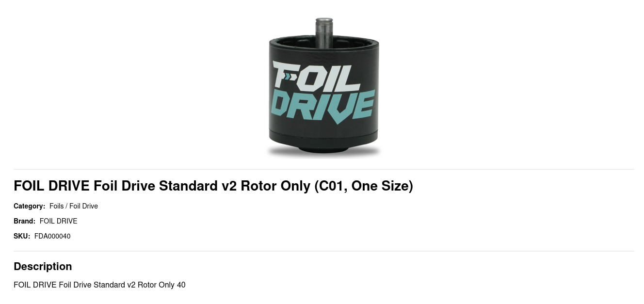Click the divider line below the product image
Image resolution: width=644 pixels, height=304 pixels.
coord(323,169)
